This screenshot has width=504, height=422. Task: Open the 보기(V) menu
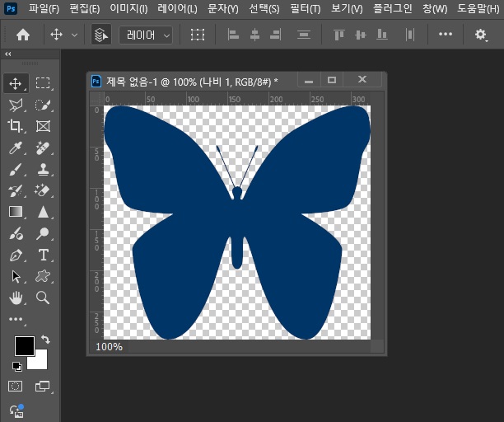pyautogui.click(x=347, y=9)
